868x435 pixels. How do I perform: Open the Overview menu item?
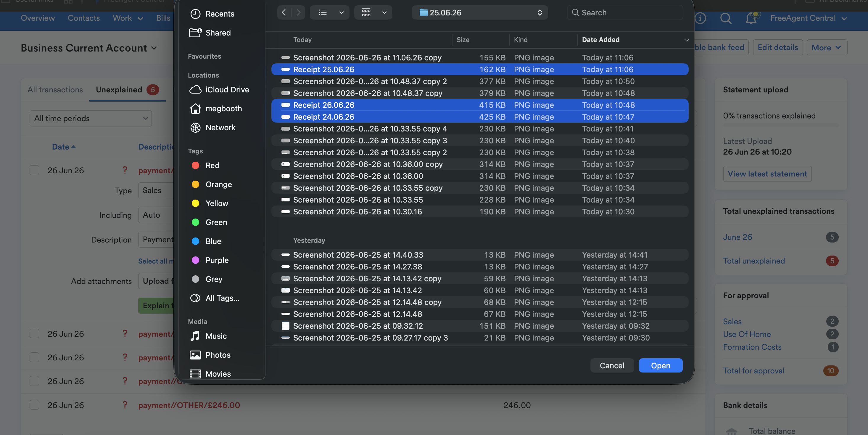38,18
